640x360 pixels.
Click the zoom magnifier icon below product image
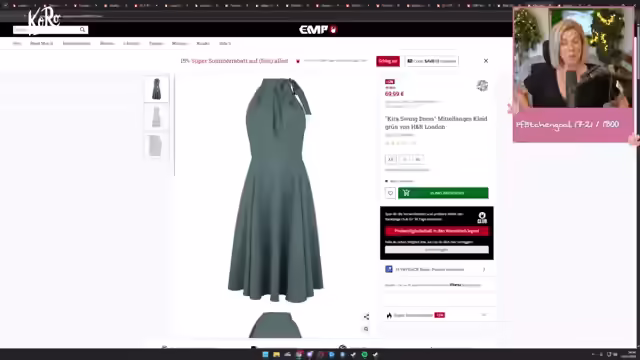click(x=366, y=329)
